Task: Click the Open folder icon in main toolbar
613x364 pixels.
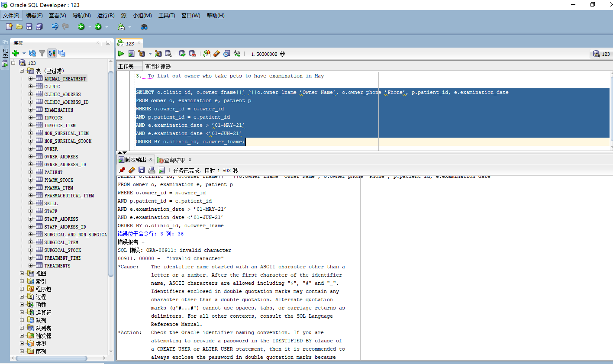Action: pyautogui.click(x=19, y=27)
